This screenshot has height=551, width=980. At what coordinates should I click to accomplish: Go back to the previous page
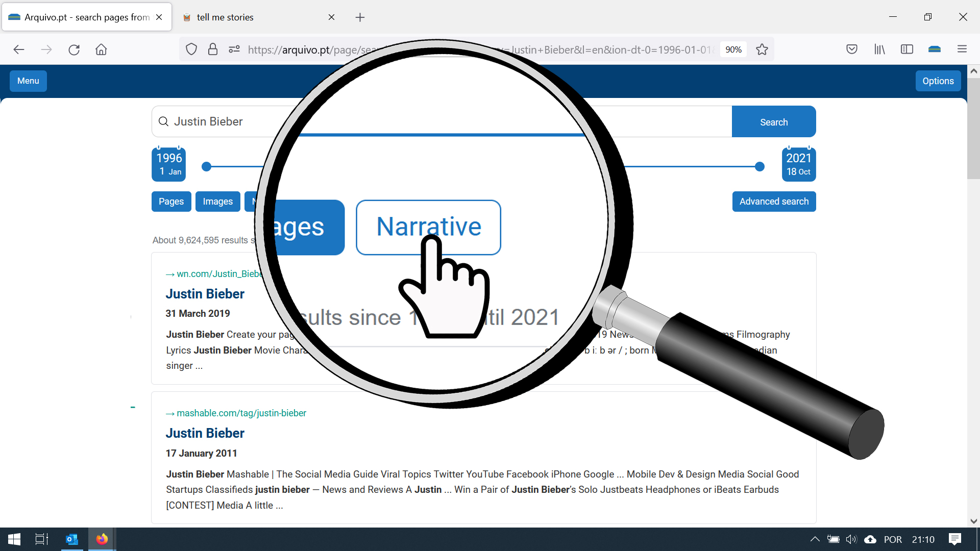click(19, 49)
